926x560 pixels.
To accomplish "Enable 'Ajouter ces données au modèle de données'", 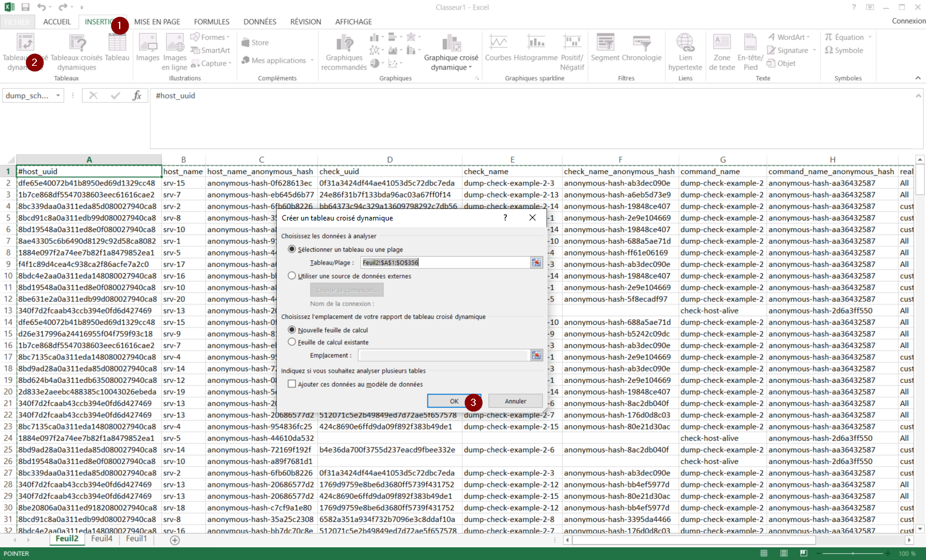I will pos(292,384).
